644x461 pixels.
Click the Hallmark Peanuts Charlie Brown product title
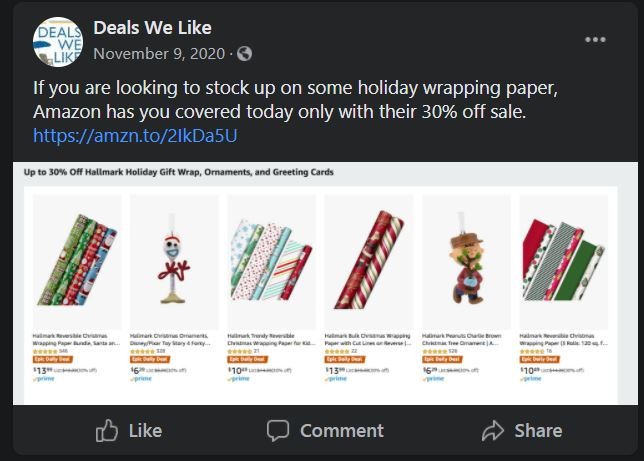(x=461, y=339)
